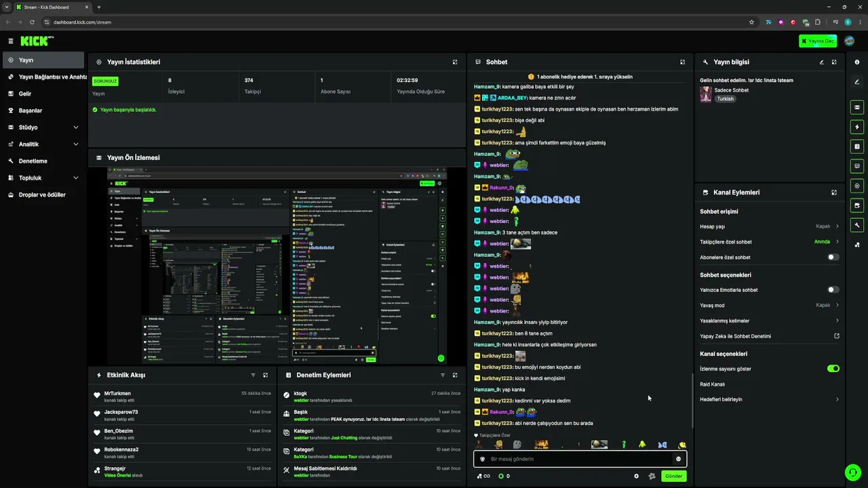The image size is (868, 488).
Task: Open emoji picker in chat input
Action: [678, 459]
